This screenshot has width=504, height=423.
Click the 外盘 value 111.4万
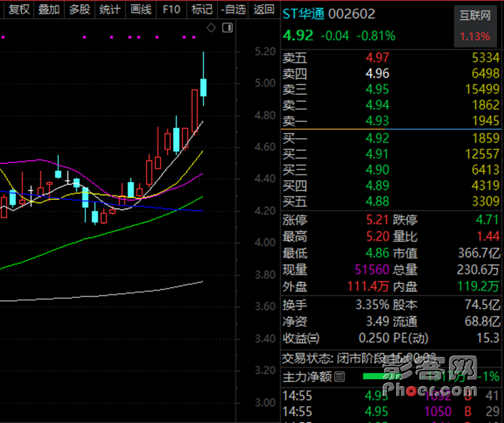coord(368,287)
